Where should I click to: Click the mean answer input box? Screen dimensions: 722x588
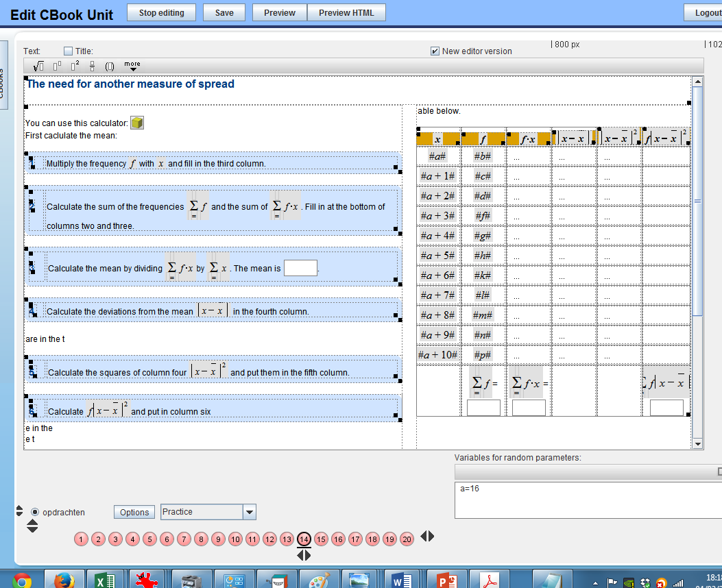point(300,268)
